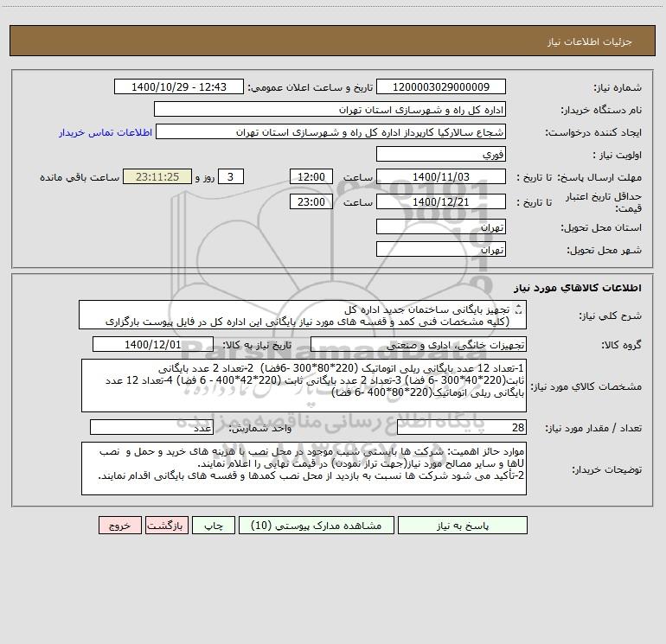Click the شرح کلی نیاز text area

pos(303,315)
